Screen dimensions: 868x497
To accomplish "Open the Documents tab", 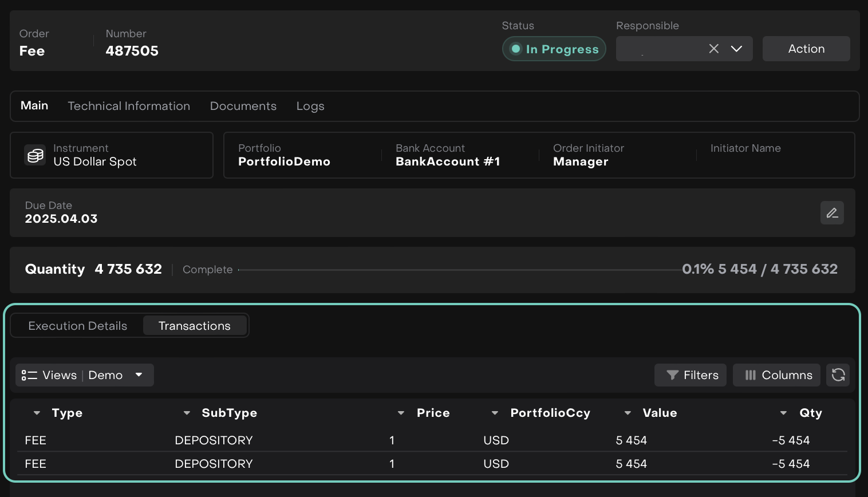I will click(243, 106).
